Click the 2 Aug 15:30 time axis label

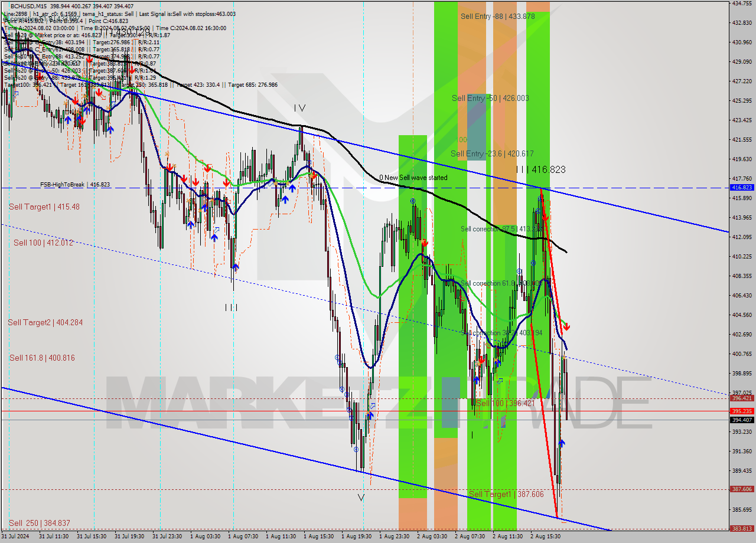click(x=545, y=537)
